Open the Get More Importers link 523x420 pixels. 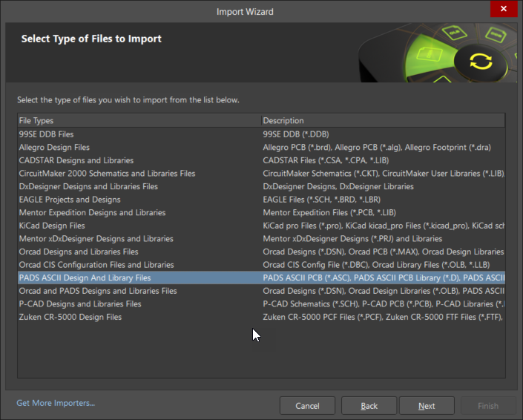[x=56, y=403]
